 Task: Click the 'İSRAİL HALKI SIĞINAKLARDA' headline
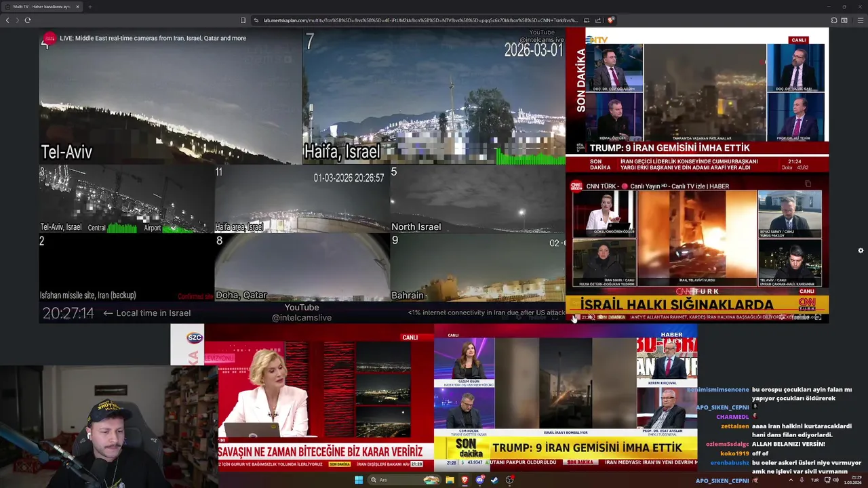[677, 305]
